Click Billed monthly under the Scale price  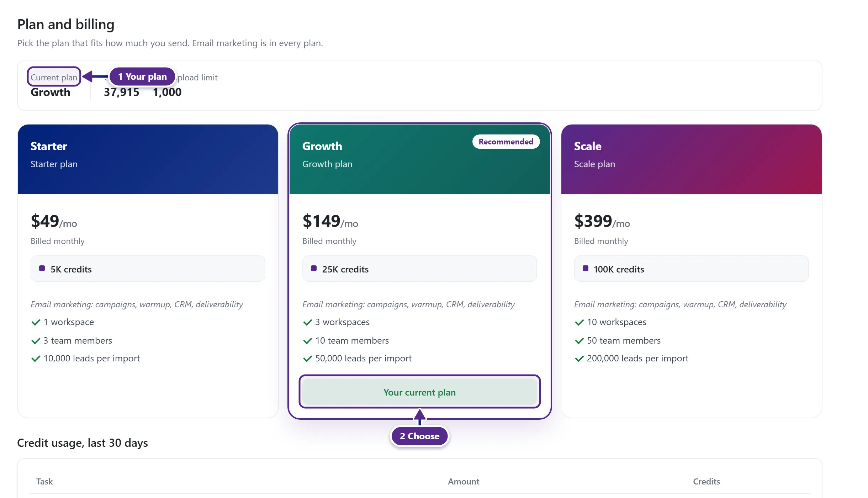(x=601, y=241)
